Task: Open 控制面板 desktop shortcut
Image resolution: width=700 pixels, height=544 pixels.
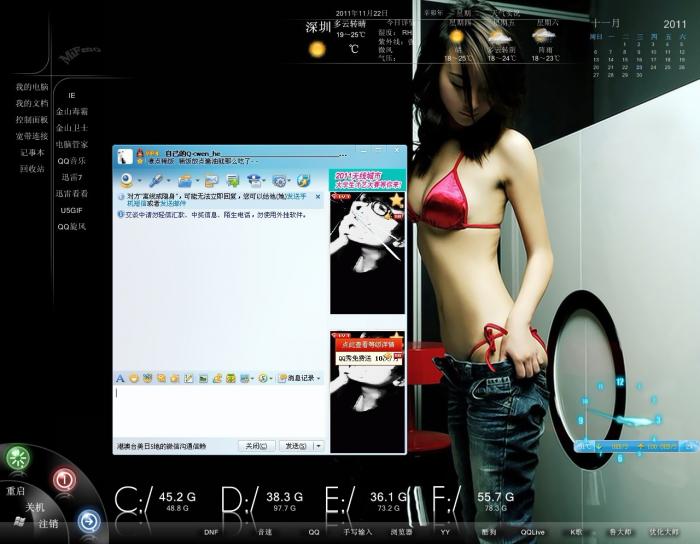Action: click(32, 120)
